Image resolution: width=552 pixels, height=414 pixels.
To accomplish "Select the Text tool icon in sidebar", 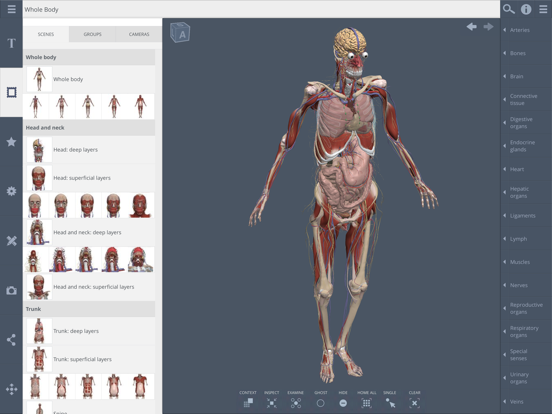I will (x=11, y=43).
